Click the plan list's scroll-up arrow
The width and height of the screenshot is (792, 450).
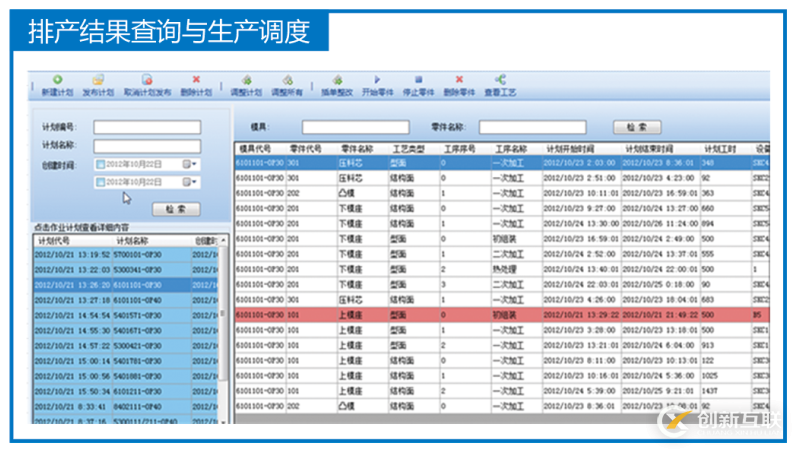click(223, 241)
